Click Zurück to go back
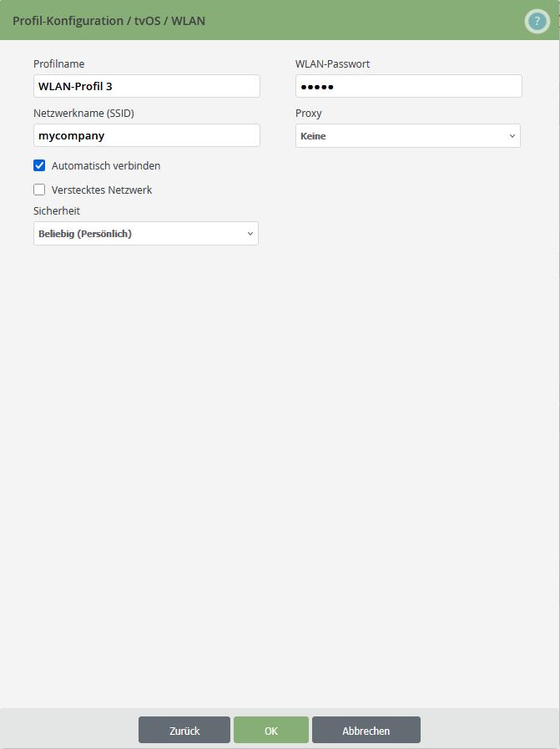 click(x=184, y=729)
